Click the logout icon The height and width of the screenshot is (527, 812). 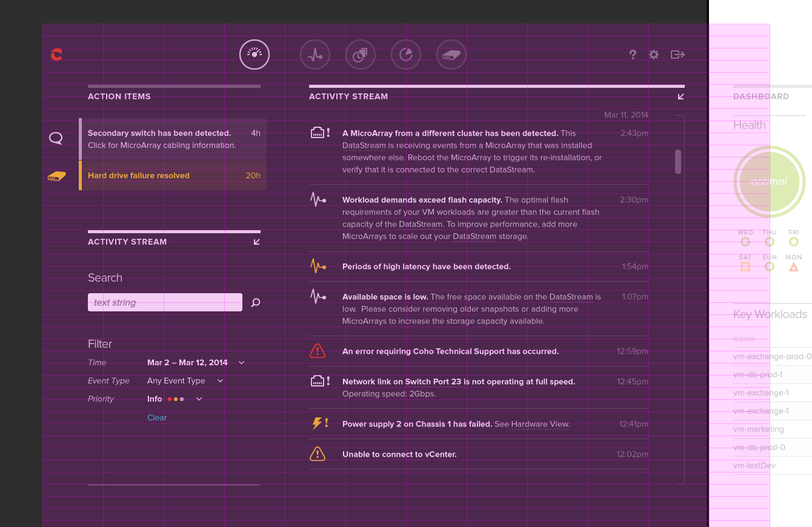click(x=677, y=55)
